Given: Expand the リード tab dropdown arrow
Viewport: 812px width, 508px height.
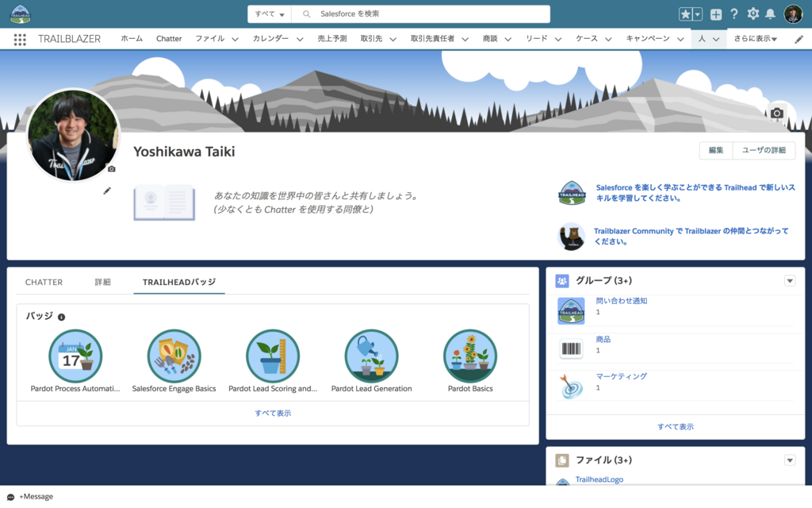Looking at the screenshot, I should [558, 40].
